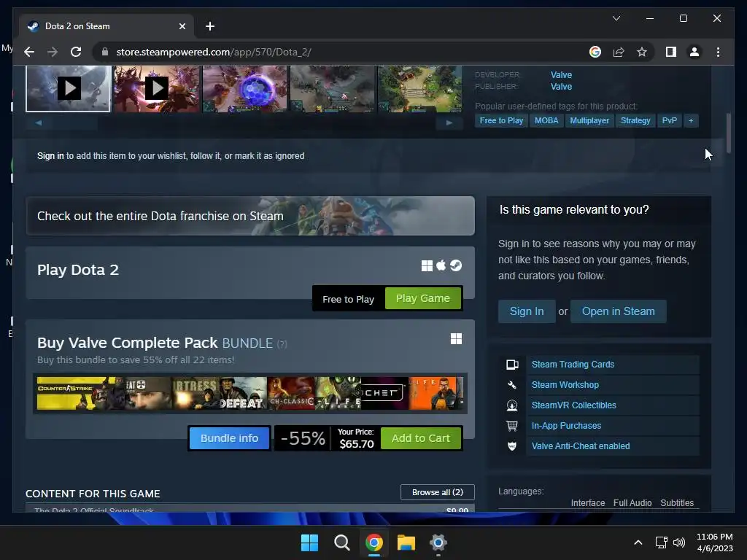Click the In-App Purchases cart icon

tap(512, 426)
